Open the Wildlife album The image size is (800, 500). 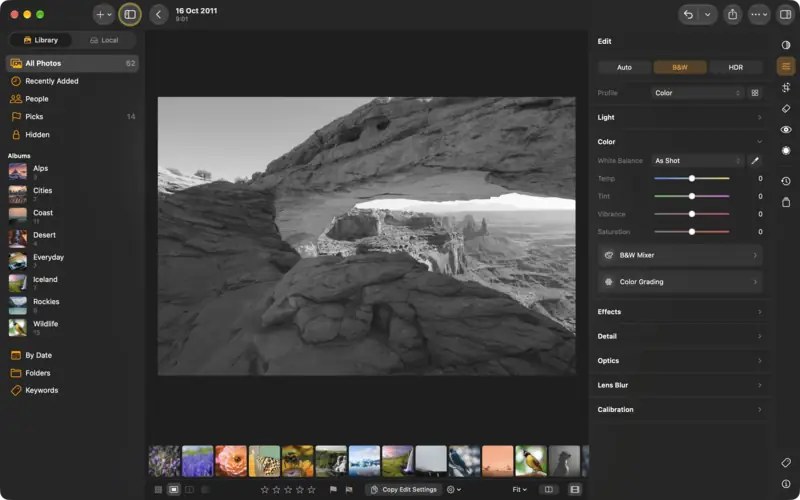coord(72,327)
